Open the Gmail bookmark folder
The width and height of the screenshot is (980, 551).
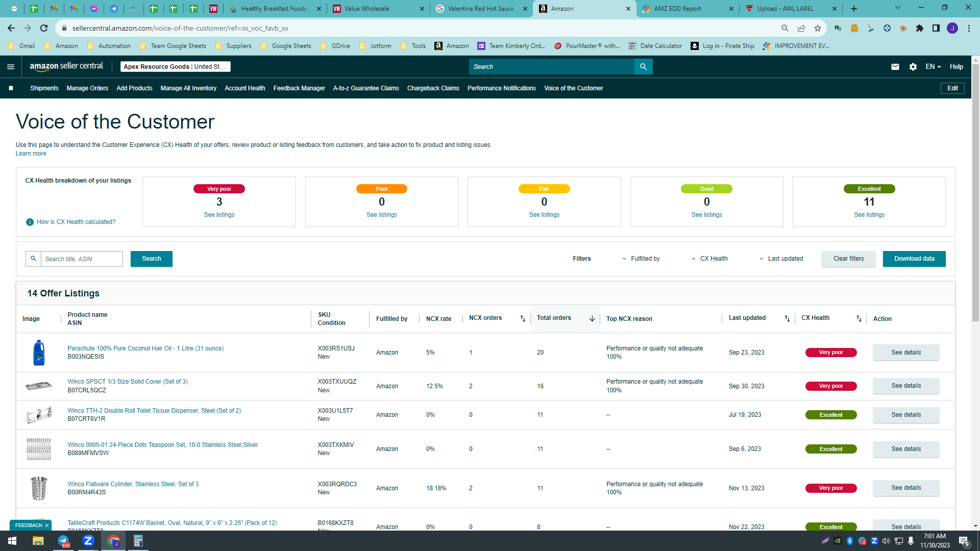click(x=22, y=46)
